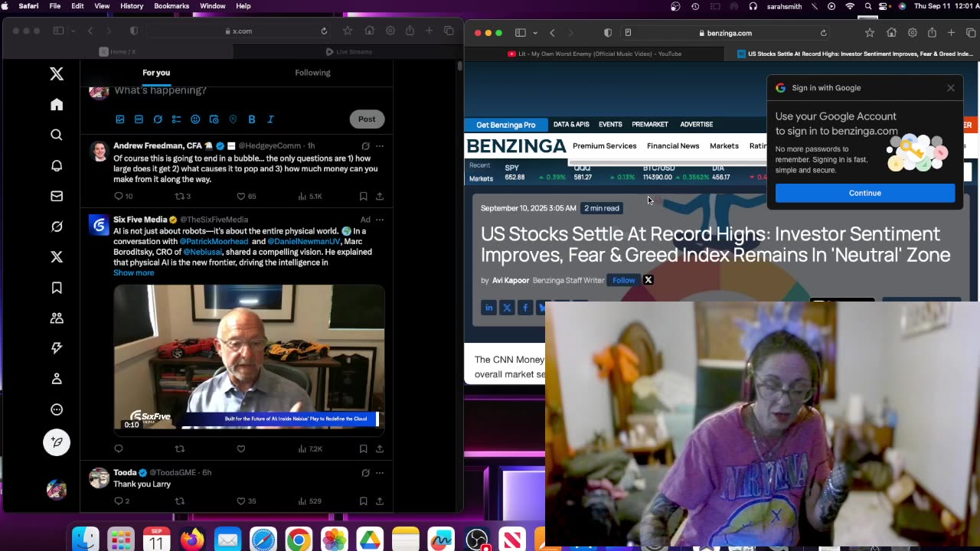The image size is (980, 551).
Task: Share the Six Five Media post
Action: (x=379, y=449)
